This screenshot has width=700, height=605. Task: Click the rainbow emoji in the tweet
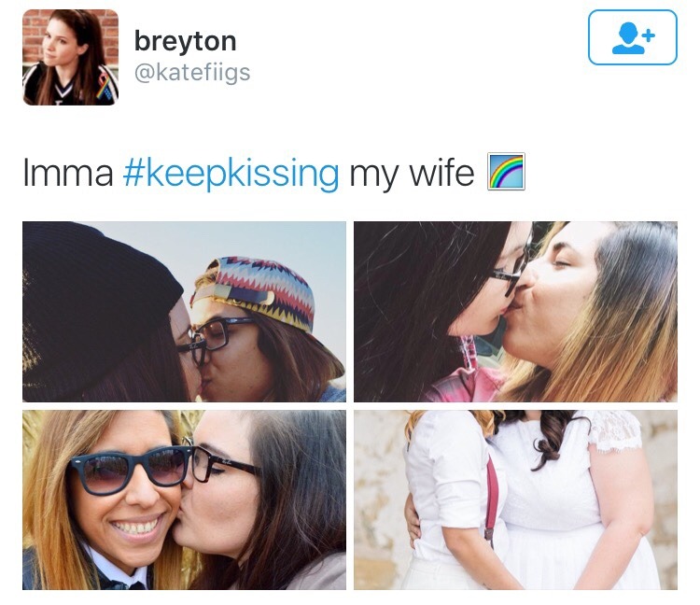pyautogui.click(x=506, y=172)
